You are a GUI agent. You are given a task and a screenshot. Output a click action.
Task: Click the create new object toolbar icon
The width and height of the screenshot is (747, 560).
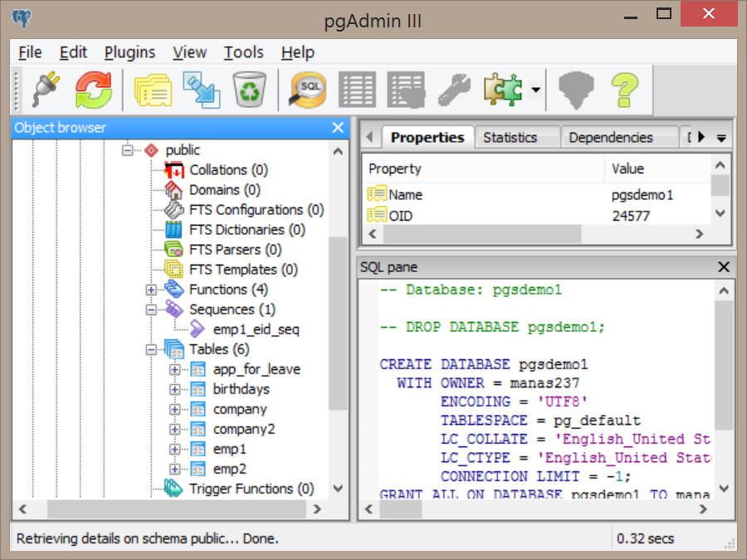coord(202,90)
